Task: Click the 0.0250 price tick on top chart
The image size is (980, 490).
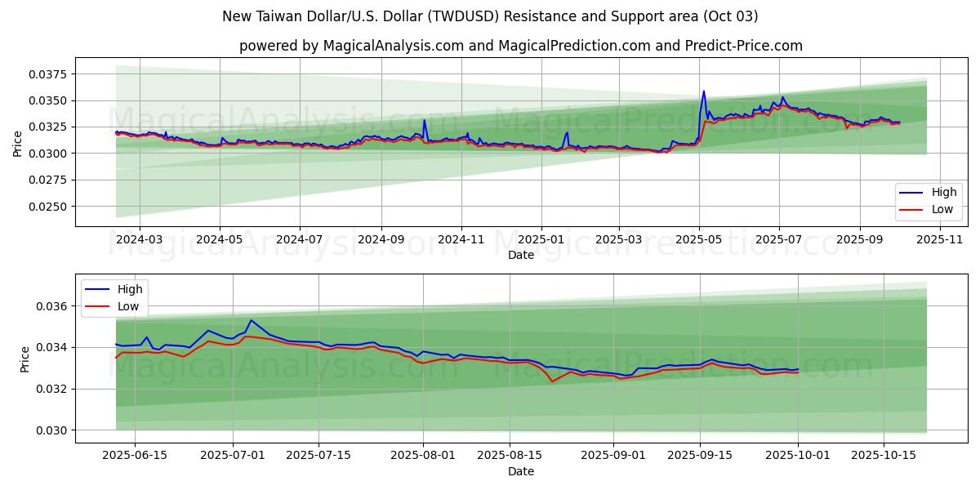Action: pyautogui.click(x=48, y=207)
